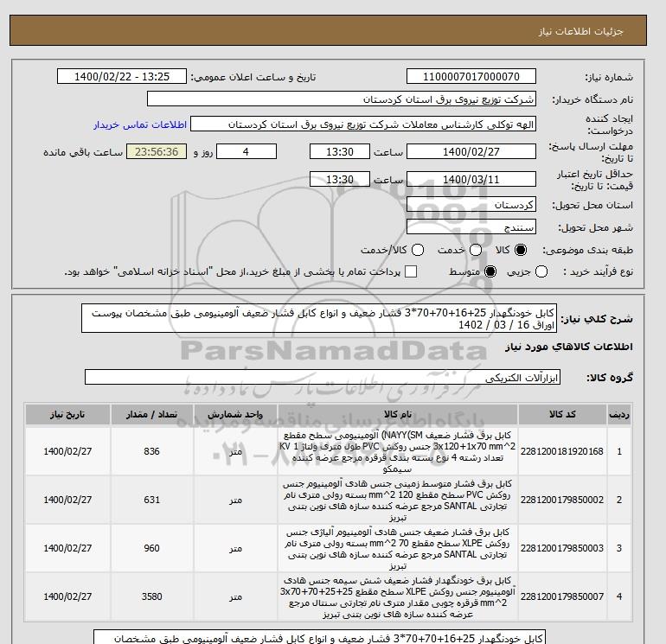Viewport: 666px width, 644px height.
Task: Click the six-wire self-supporting cable description in row 4
Action: pos(398,597)
